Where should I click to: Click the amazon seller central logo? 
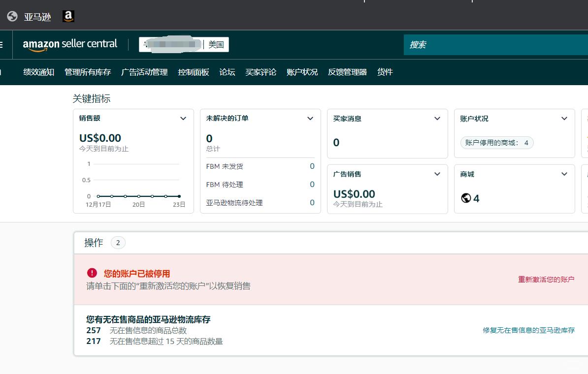(x=70, y=45)
